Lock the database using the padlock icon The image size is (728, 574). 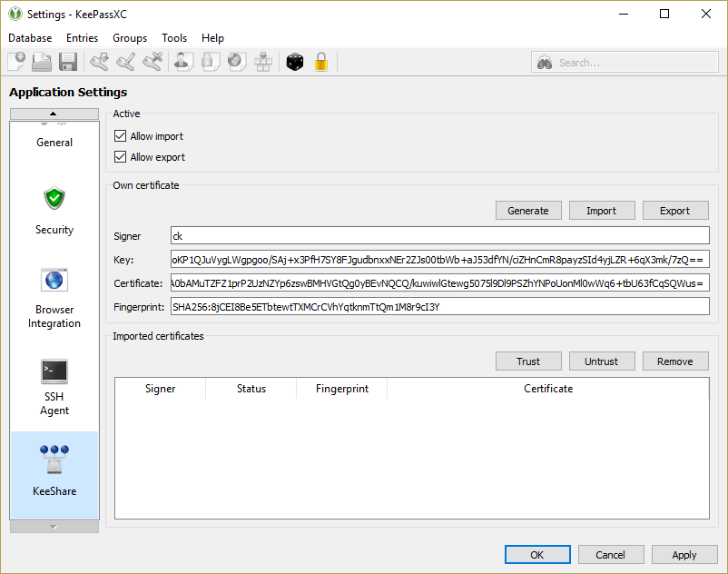[x=320, y=61]
